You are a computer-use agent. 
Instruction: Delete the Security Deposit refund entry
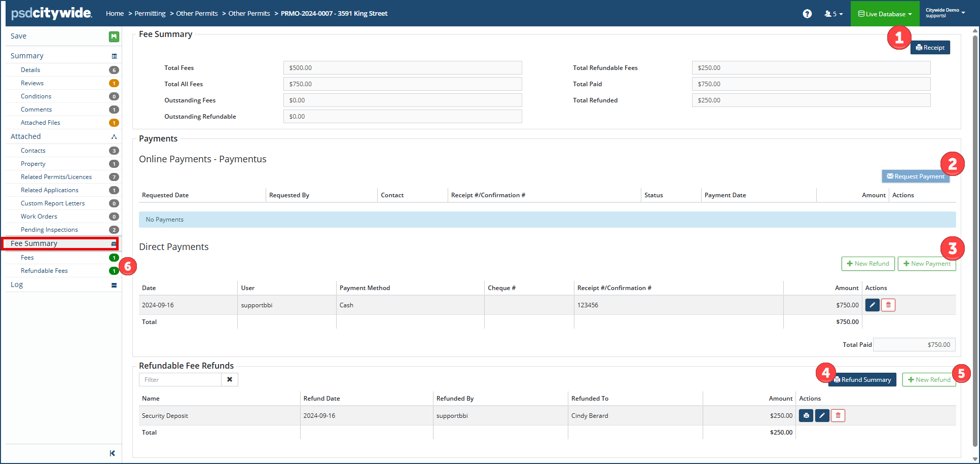tap(838, 415)
